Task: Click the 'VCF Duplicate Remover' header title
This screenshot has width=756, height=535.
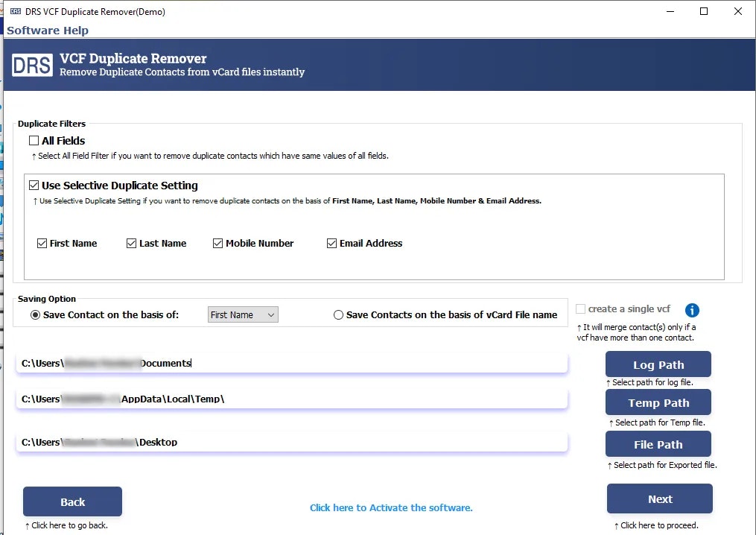Action: coord(133,58)
